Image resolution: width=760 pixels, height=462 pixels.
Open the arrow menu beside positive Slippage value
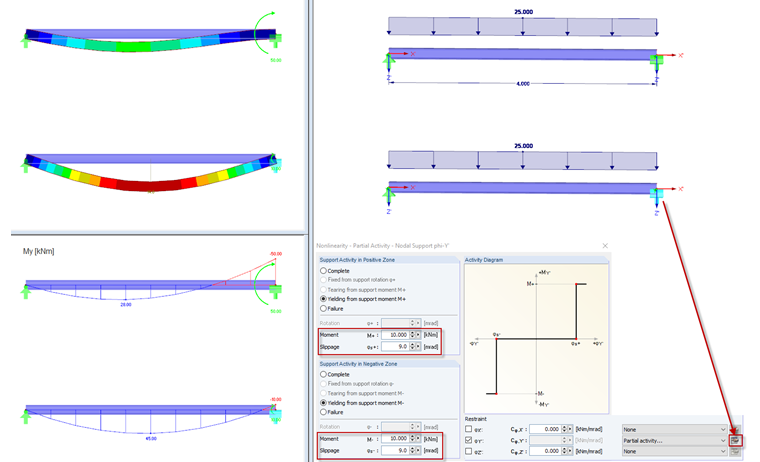pos(418,347)
